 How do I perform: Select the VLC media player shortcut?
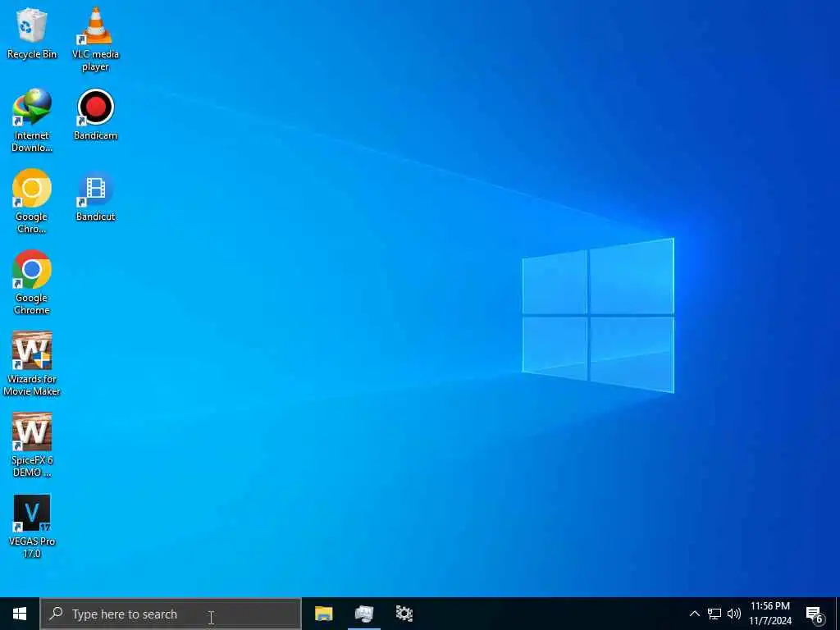(95, 39)
